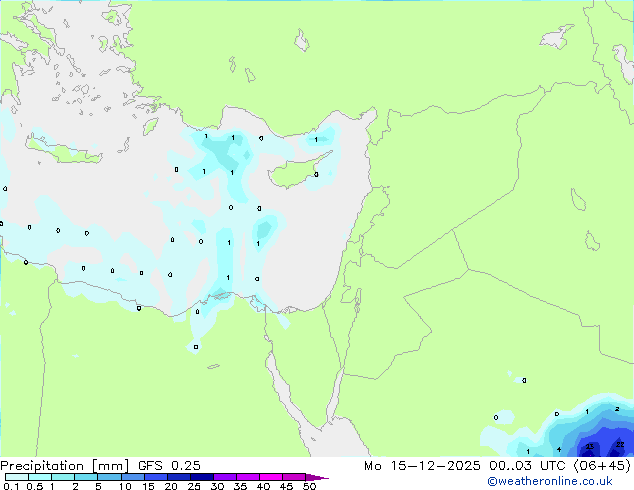Screen dimensions: 634x490
Task: Pick the 40–45 mm magenta legend swatch
Action: pyautogui.click(x=271, y=477)
